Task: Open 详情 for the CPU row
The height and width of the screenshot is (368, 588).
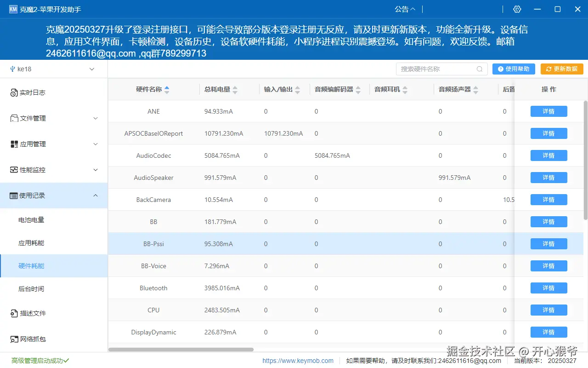Action: click(x=549, y=310)
